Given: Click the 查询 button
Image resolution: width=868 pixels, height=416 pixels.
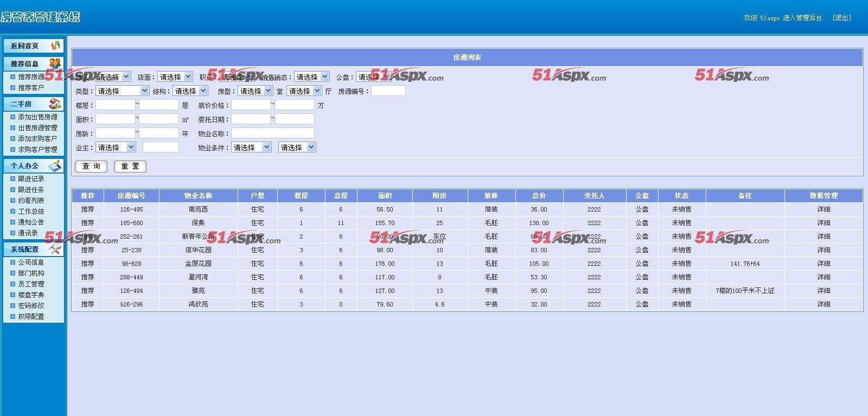Looking at the screenshot, I should (x=91, y=167).
